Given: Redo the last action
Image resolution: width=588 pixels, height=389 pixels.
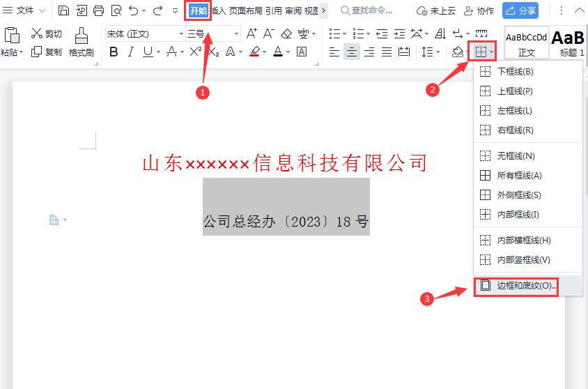Looking at the screenshot, I should coord(158,10).
